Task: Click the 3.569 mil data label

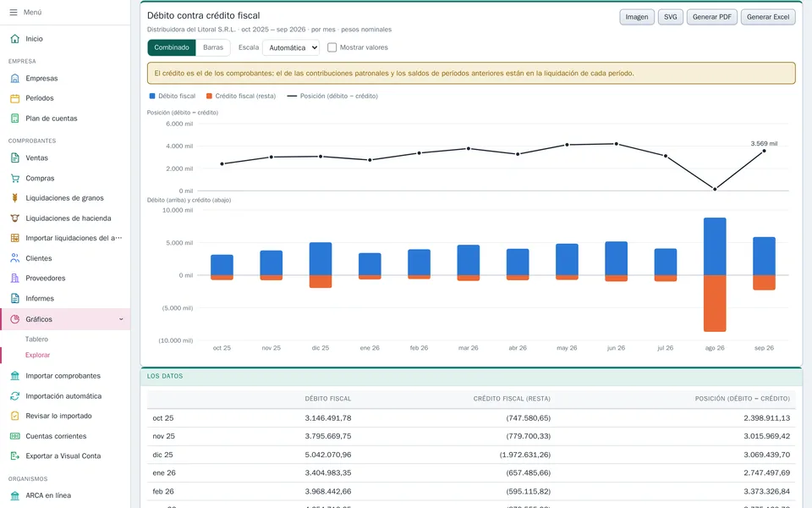Action: (764, 144)
